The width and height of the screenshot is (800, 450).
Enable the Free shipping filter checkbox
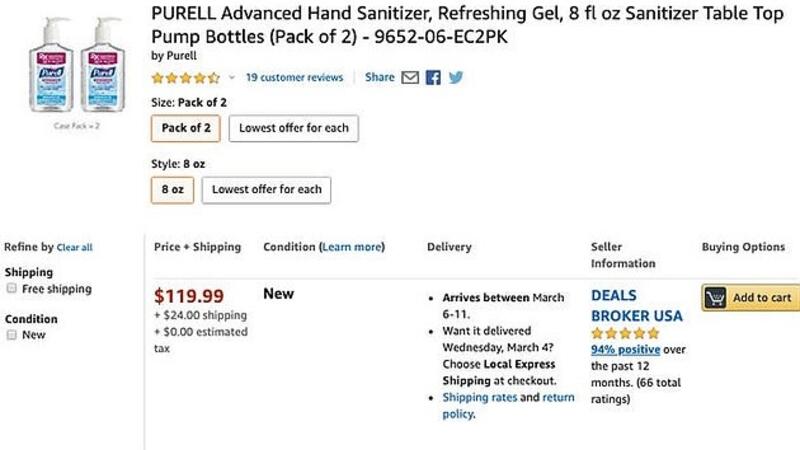11,289
